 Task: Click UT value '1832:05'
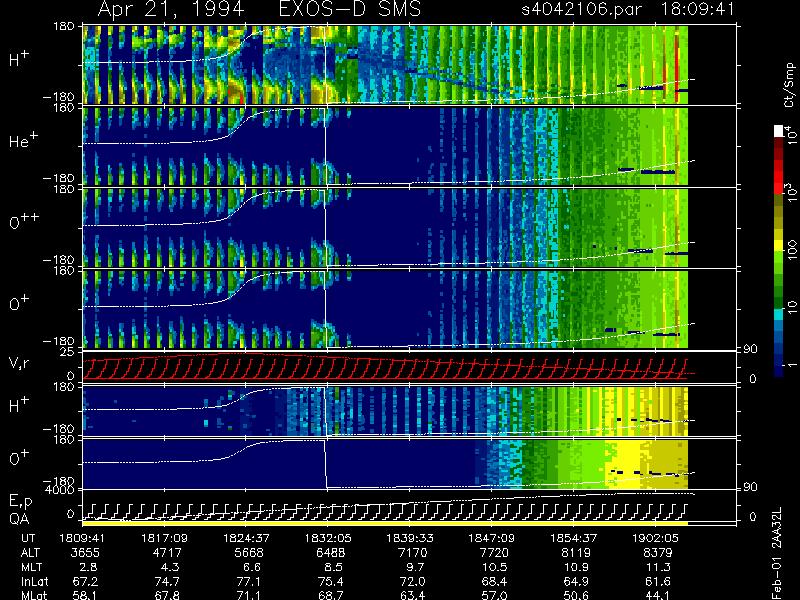coord(328,538)
